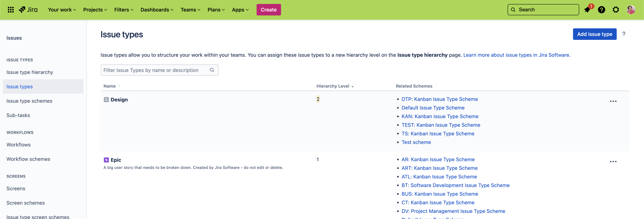Expand the Dashboards menu
Viewport: 644px width, 219px height.
tap(157, 10)
